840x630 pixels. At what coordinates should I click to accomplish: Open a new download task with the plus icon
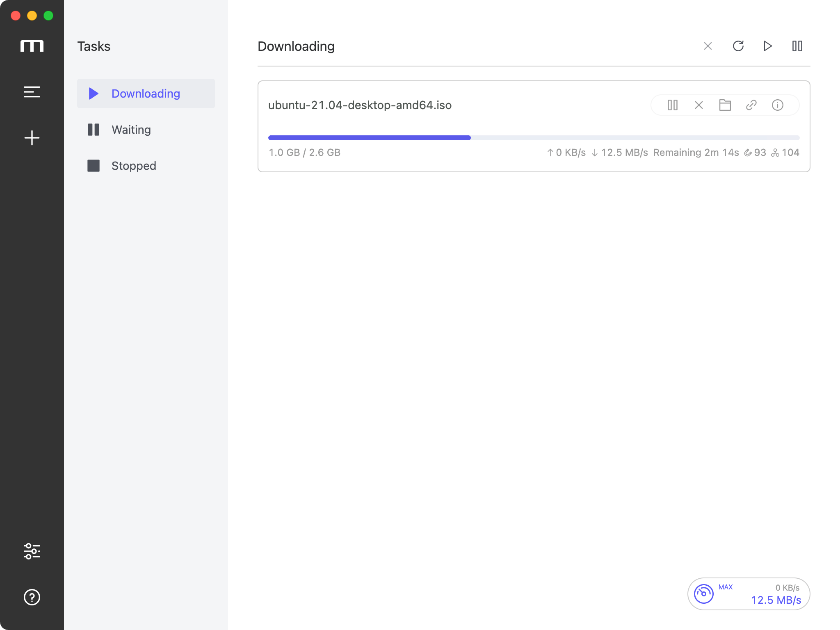tap(32, 138)
